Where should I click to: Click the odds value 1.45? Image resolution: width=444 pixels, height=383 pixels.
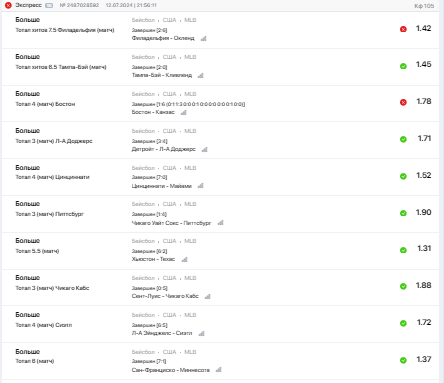coord(423,64)
